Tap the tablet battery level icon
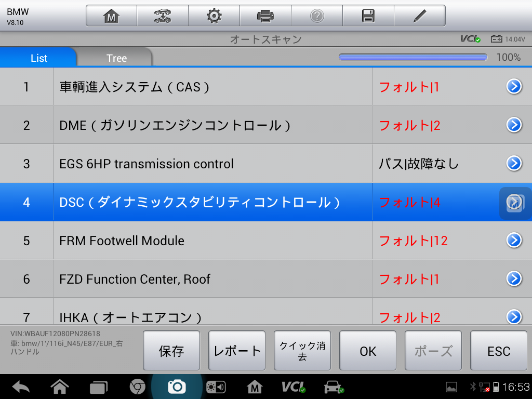This screenshot has width=532, height=399. coord(496,387)
